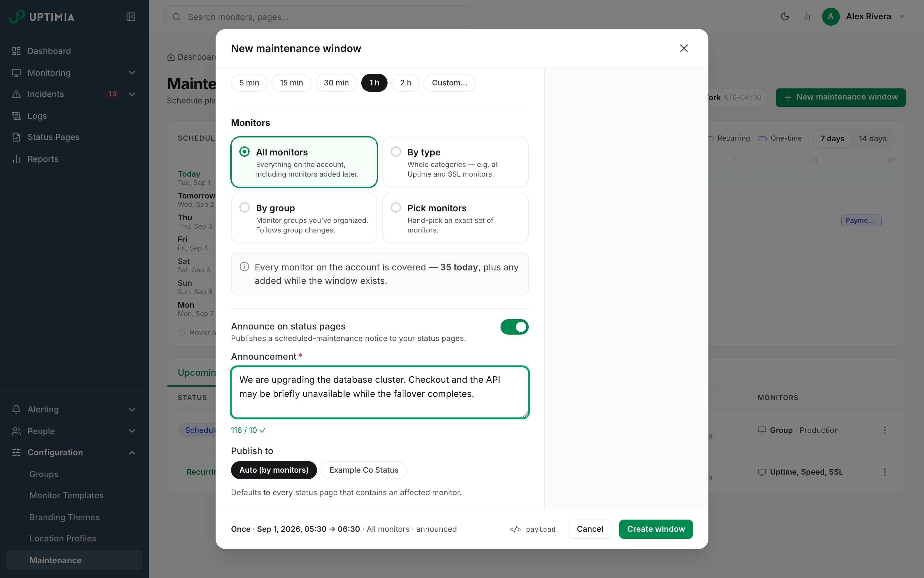Switch timeline to 7 days
This screenshot has height=578, width=924.
[832, 139]
